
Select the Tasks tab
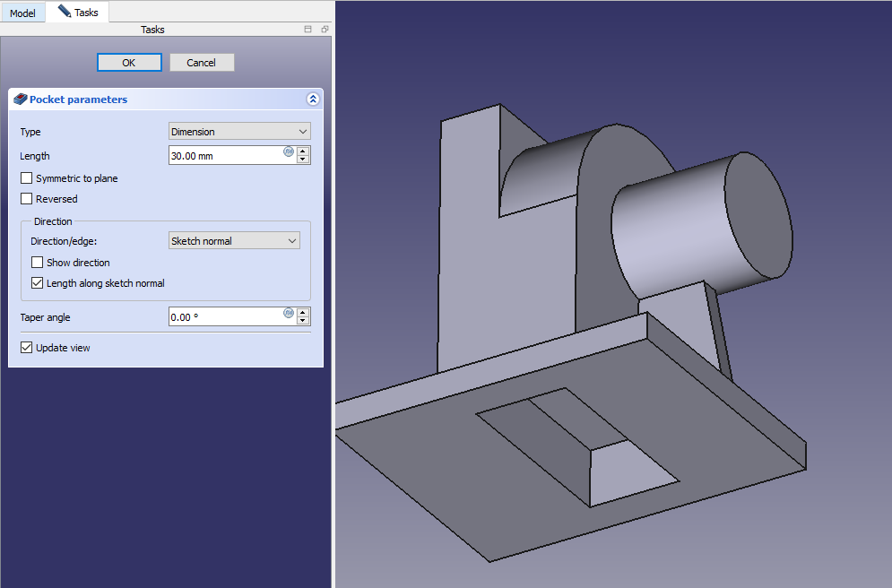pyautogui.click(x=79, y=13)
